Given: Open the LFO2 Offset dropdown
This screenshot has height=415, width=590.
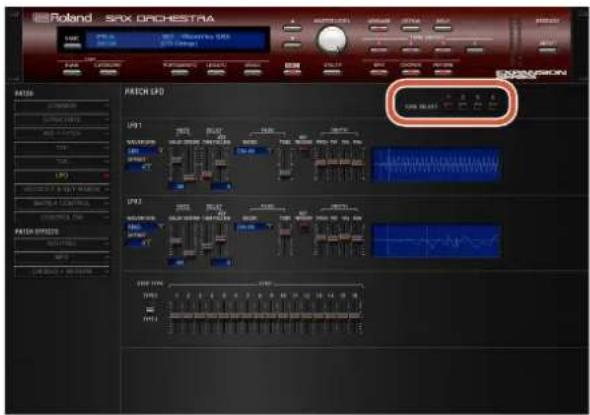Looking at the screenshot, I should tap(139, 243).
